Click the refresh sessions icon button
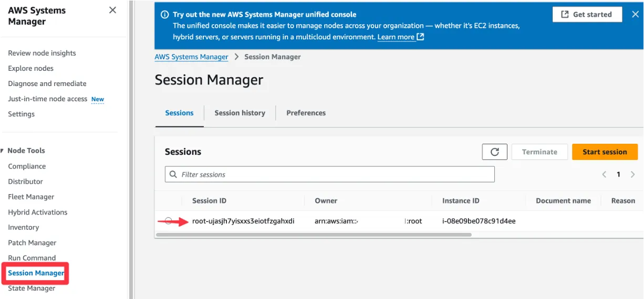644x299 pixels. pyautogui.click(x=494, y=152)
